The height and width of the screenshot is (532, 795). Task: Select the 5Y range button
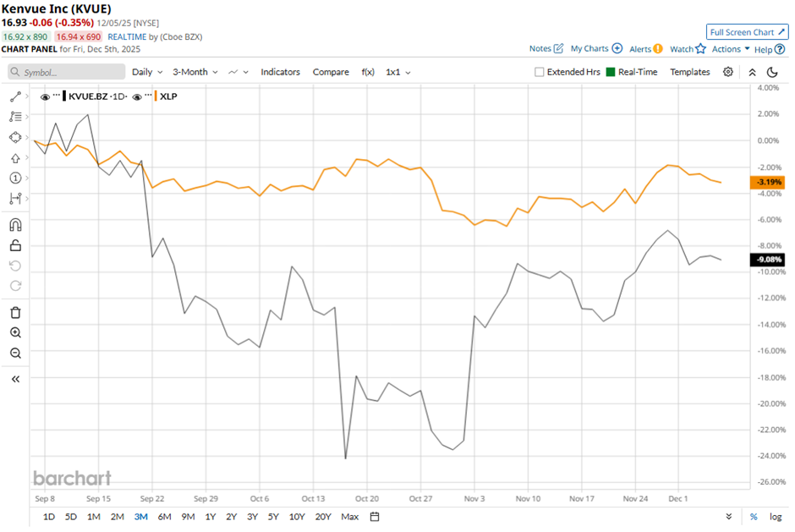coord(273,517)
